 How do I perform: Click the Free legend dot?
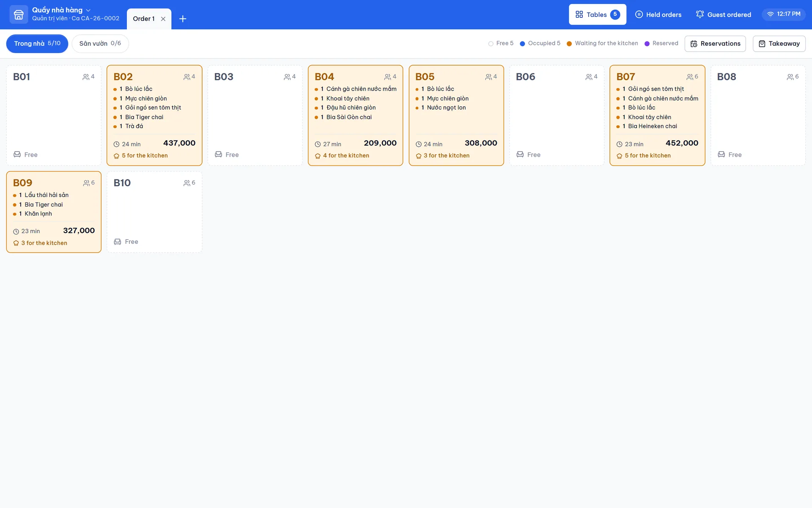[491, 44]
